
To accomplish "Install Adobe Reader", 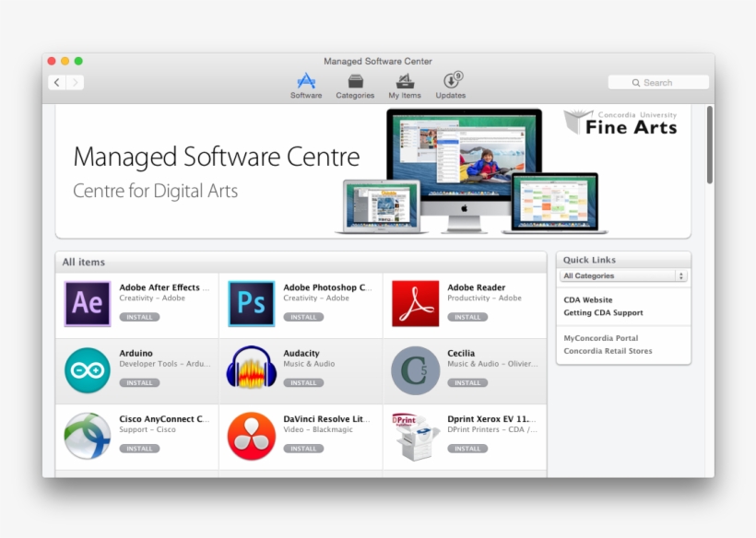I will pyautogui.click(x=467, y=317).
